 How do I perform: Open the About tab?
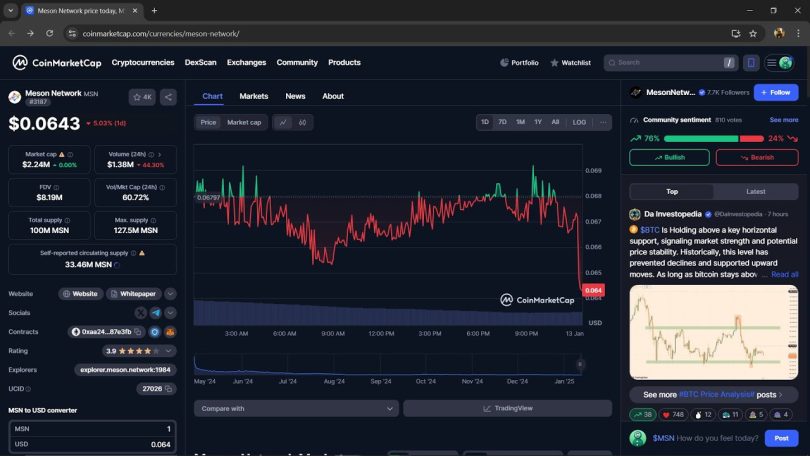click(333, 96)
